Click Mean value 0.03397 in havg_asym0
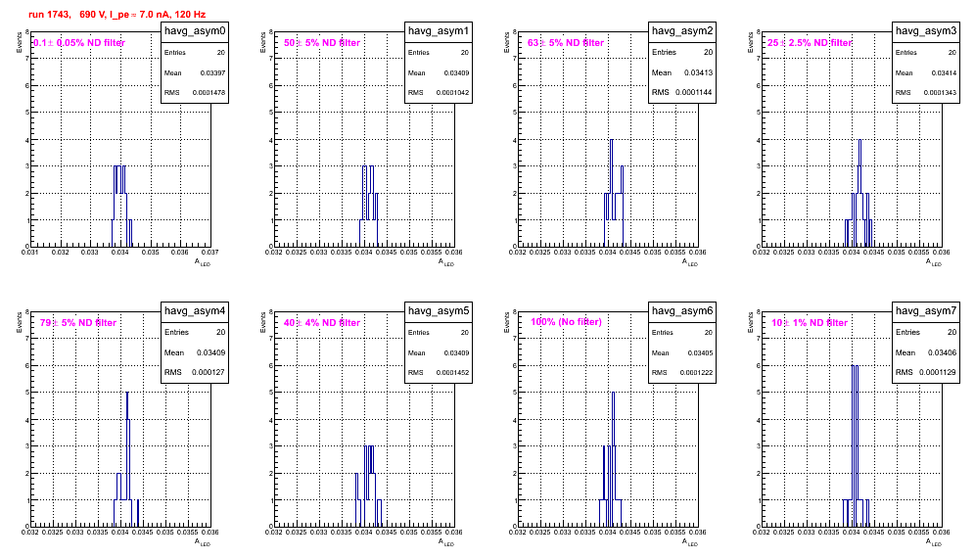This screenshot has width=975, height=560. pos(212,72)
